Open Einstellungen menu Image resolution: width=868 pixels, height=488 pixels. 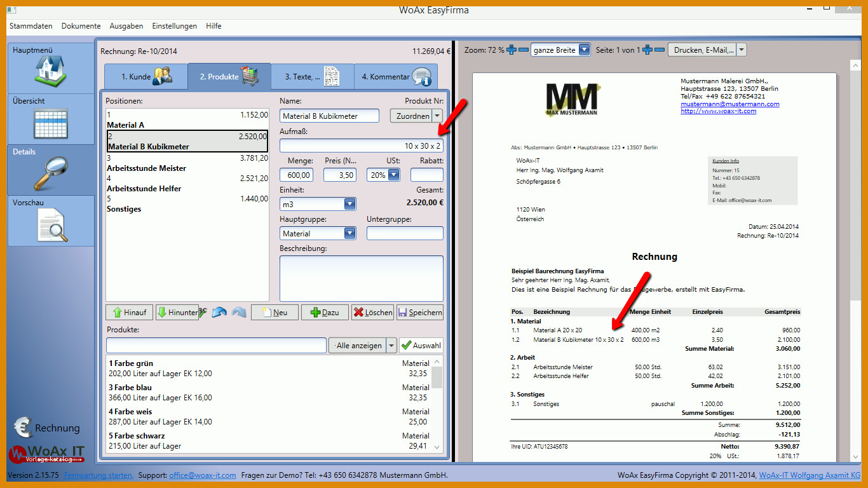[175, 26]
